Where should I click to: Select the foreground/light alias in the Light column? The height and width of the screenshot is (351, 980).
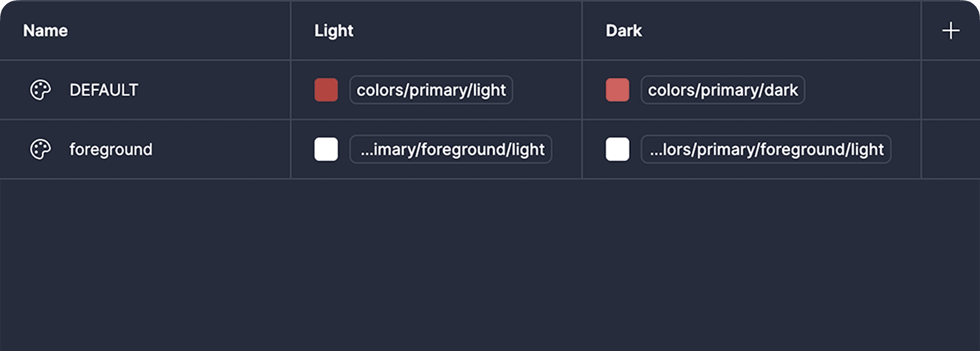[451, 149]
